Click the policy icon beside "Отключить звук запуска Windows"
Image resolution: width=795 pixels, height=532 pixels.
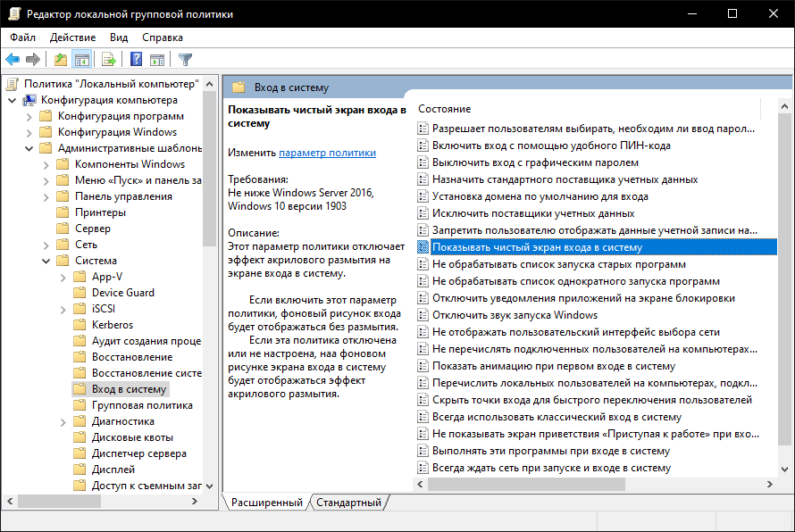[423, 315]
